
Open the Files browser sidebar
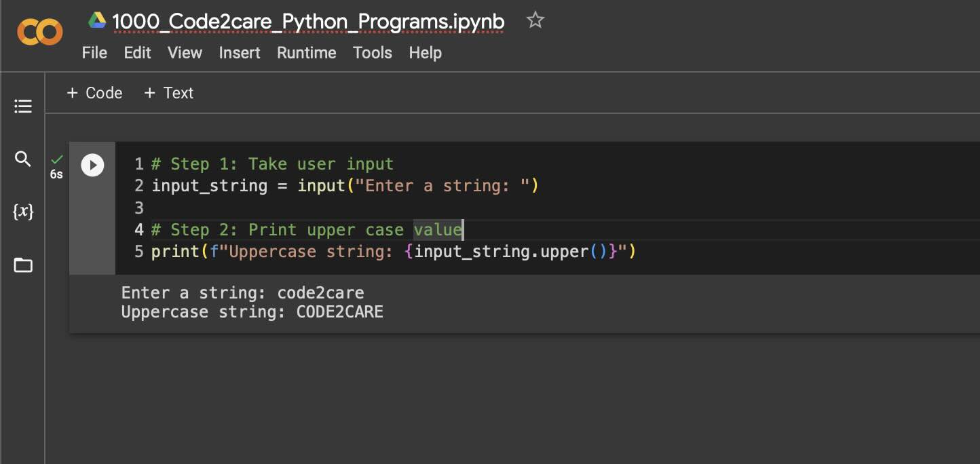(x=22, y=265)
